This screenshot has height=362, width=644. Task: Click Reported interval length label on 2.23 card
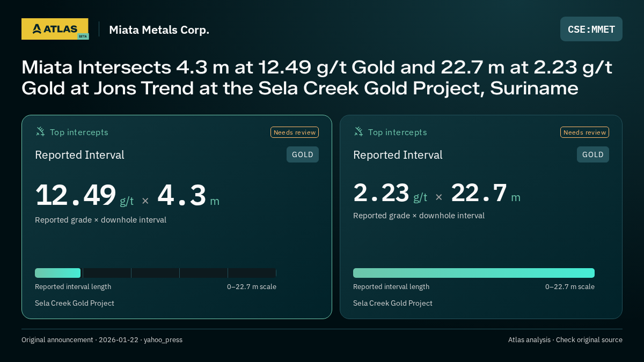pyautogui.click(x=391, y=287)
